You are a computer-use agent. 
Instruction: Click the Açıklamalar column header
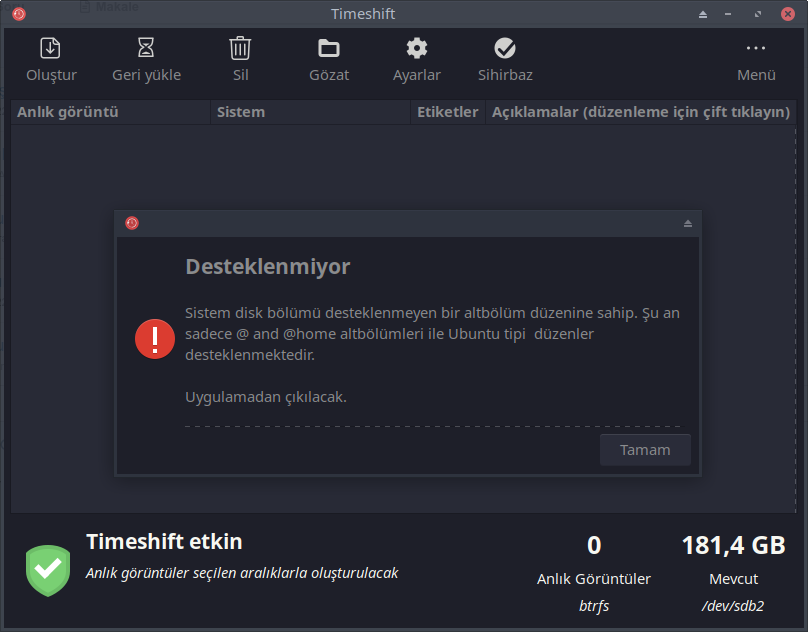click(641, 112)
